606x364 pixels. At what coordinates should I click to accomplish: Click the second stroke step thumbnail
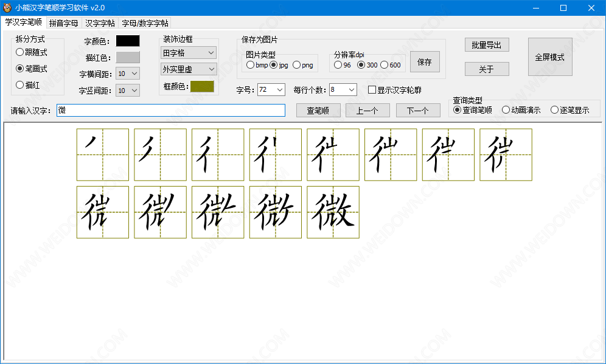click(161, 155)
